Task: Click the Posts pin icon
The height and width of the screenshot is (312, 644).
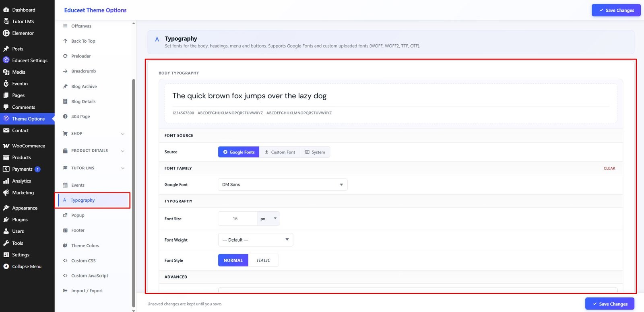Action: (x=6, y=49)
